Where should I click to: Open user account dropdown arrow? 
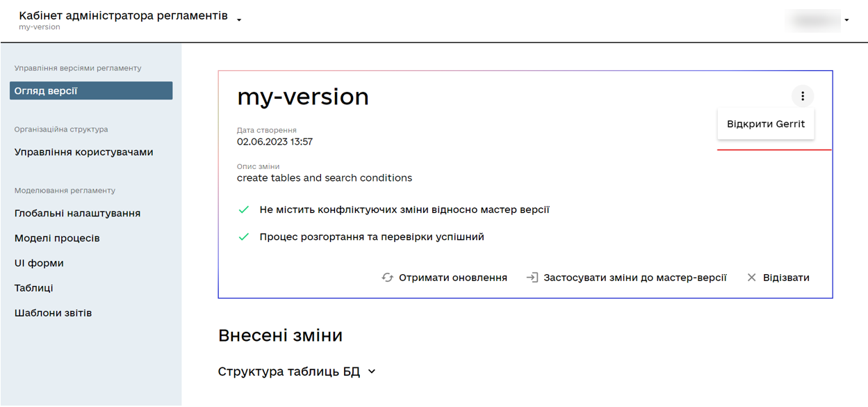point(846,20)
